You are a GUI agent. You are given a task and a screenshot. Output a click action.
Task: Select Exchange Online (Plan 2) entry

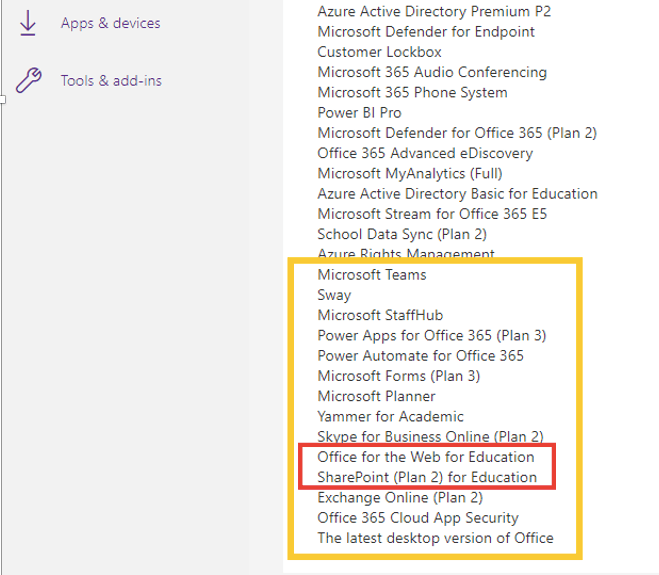pyautogui.click(x=400, y=498)
